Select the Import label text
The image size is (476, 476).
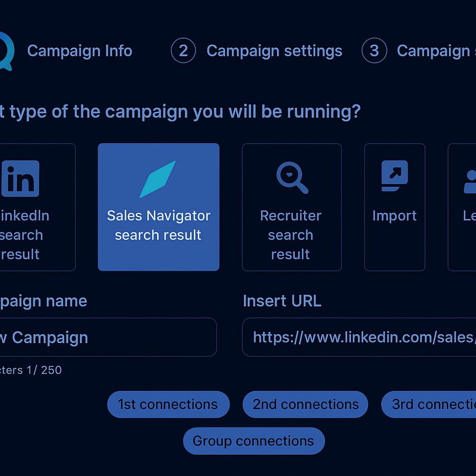[394, 216]
